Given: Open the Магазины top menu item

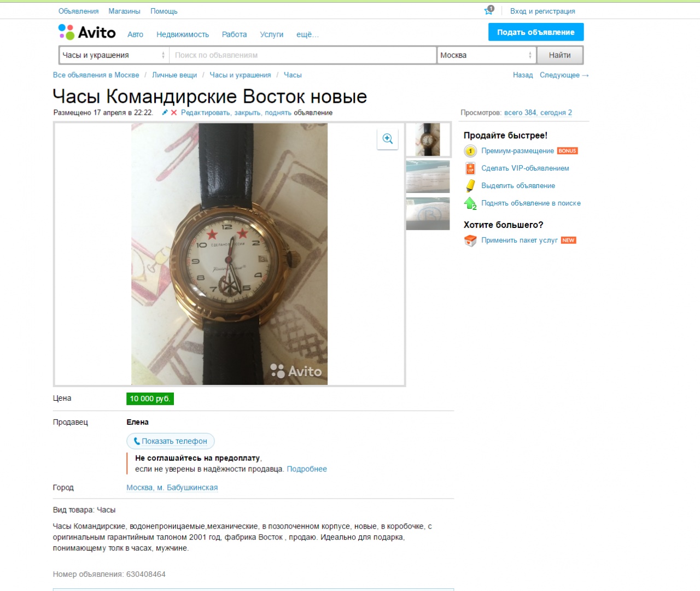Looking at the screenshot, I should click(124, 11).
